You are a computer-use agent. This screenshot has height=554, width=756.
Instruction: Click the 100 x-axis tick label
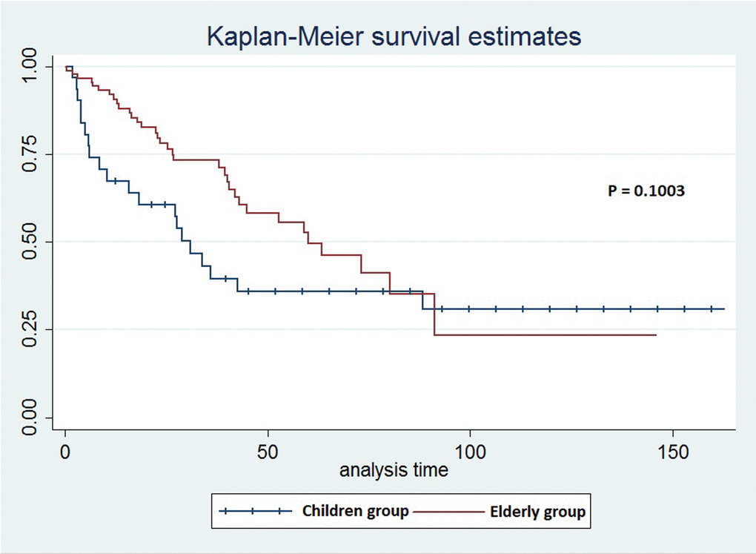pos(470,449)
